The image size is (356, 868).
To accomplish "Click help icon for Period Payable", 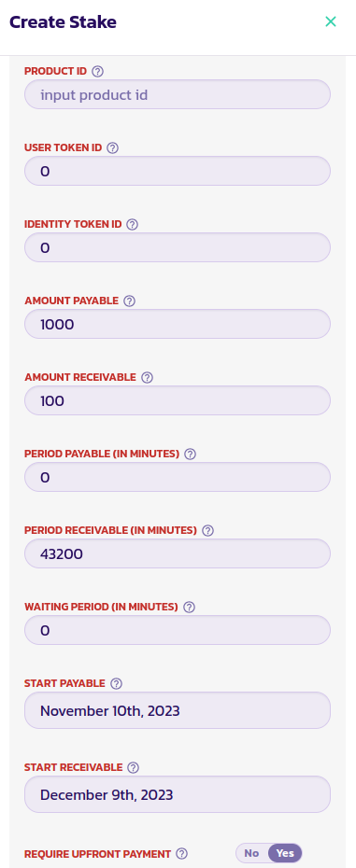I will 191,454.
